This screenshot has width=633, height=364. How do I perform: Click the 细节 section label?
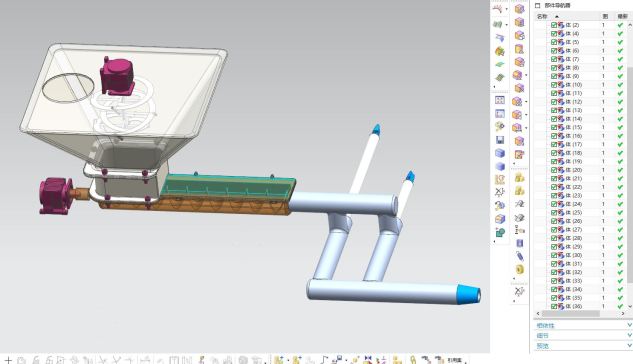pyautogui.click(x=543, y=335)
